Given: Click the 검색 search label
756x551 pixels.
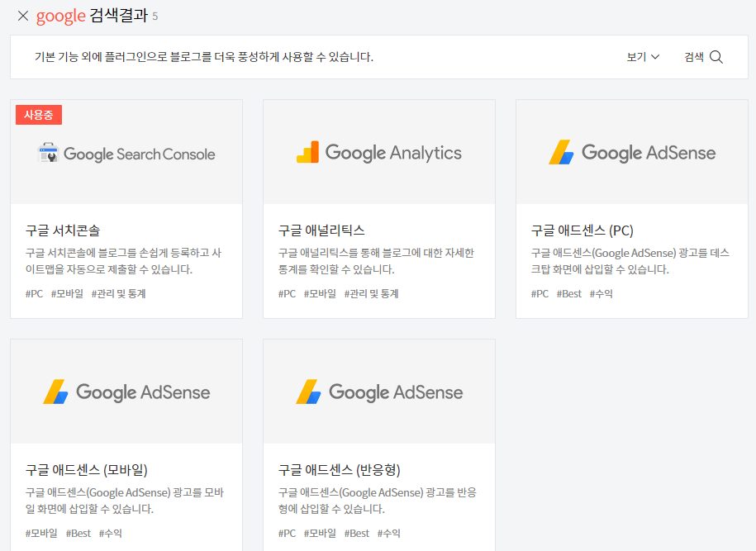Looking at the screenshot, I should pos(694,57).
